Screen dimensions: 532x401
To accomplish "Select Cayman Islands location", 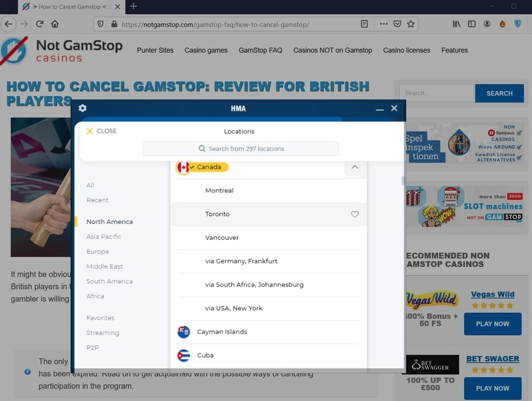I will (x=269, y=332).
